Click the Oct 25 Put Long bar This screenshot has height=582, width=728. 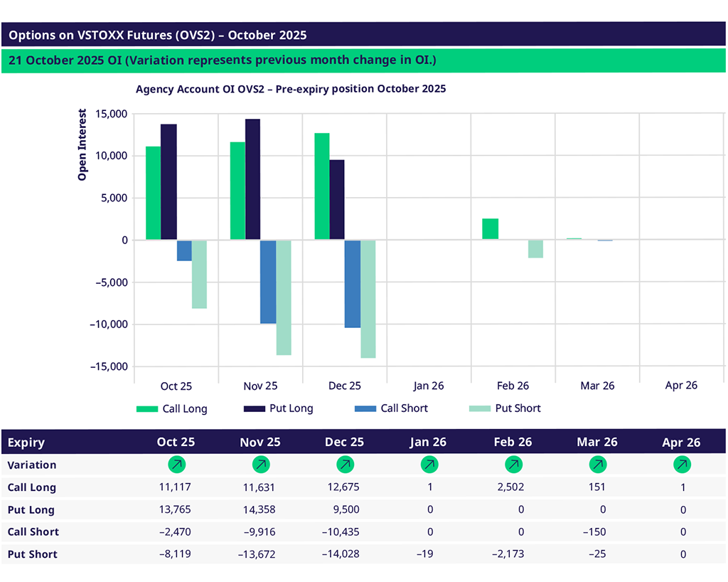click(168, 182)
